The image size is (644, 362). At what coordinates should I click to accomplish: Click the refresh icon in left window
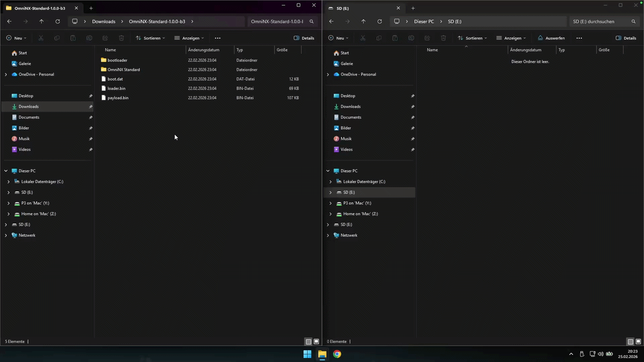(x=57, y=22)
